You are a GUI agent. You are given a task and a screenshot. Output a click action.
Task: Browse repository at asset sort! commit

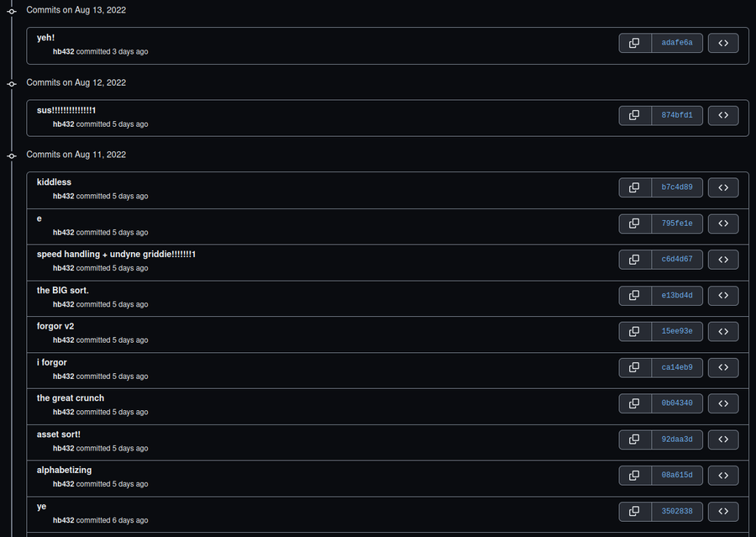point(723,440)
